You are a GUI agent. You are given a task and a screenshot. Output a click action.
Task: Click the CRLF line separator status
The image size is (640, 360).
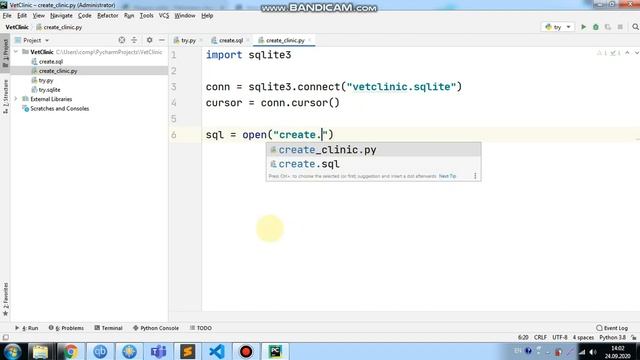540,338
